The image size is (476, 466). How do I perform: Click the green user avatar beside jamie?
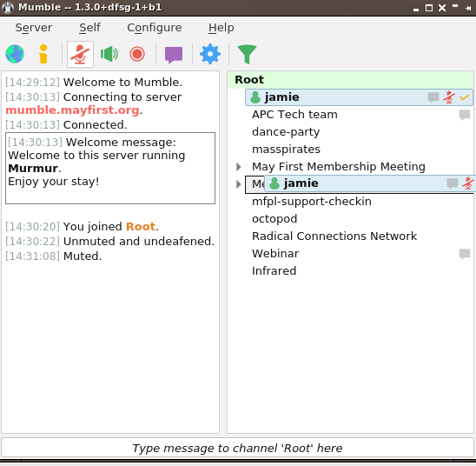[x=255, y=97]
